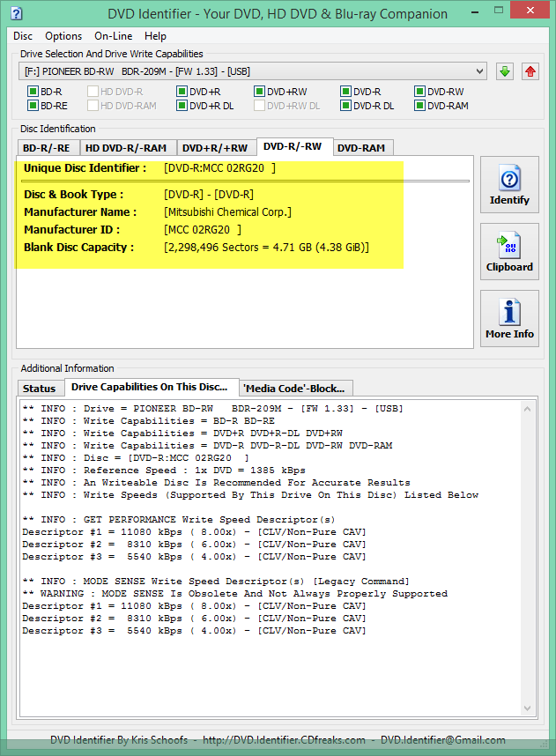Open the On-Line menu
Viewport: 556px width, 756px height.
114,36
